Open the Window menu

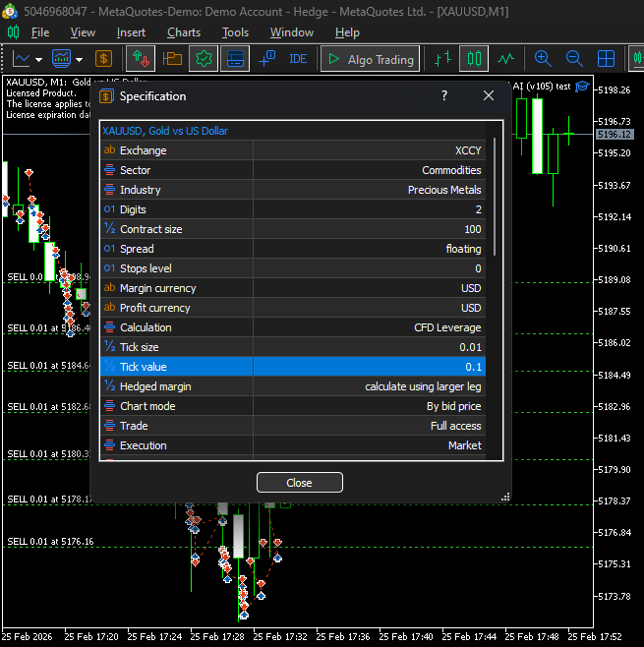[292, 32]
